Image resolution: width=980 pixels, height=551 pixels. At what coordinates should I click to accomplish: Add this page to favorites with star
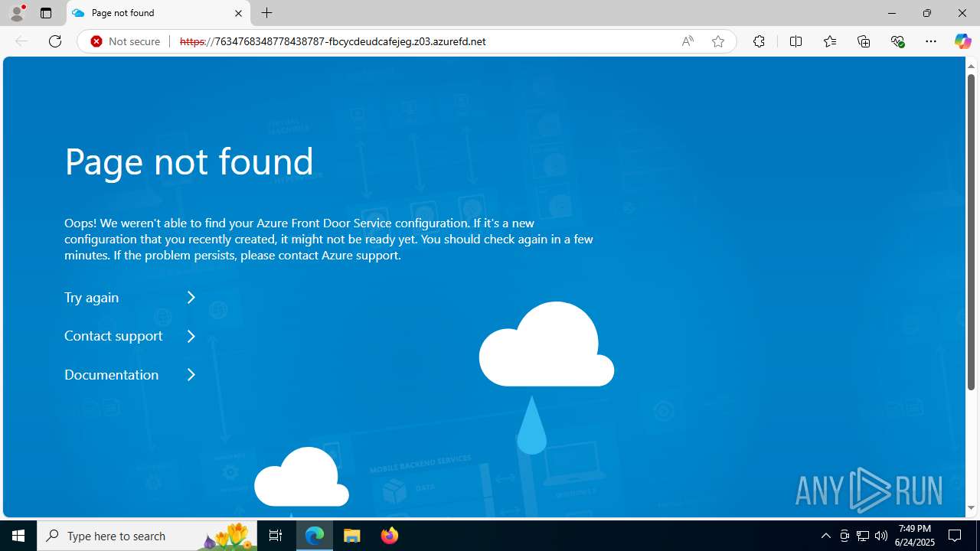point(718,41)
